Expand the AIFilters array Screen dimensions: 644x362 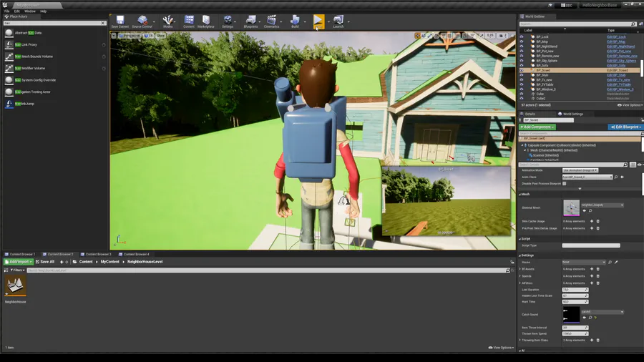pyautogui.click(x=520, y=283)
